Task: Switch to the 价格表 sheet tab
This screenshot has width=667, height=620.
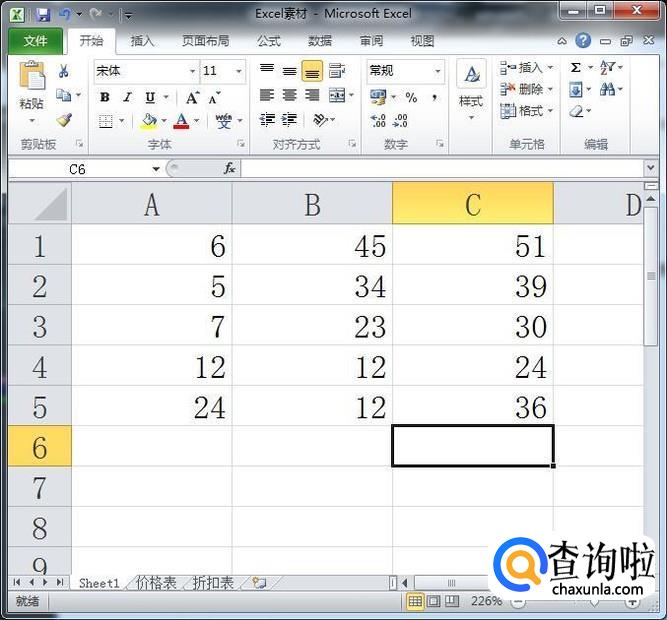Action: click(156, 582)
